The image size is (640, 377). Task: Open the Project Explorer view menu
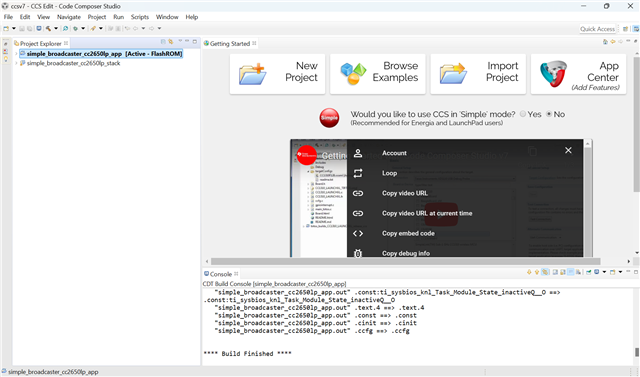point(180,42)
